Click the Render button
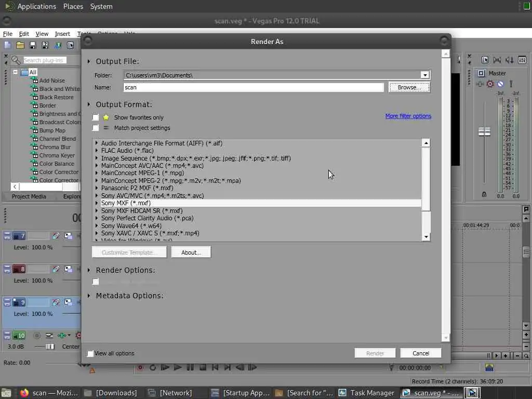532x399 pixels. tap(375, 353)
